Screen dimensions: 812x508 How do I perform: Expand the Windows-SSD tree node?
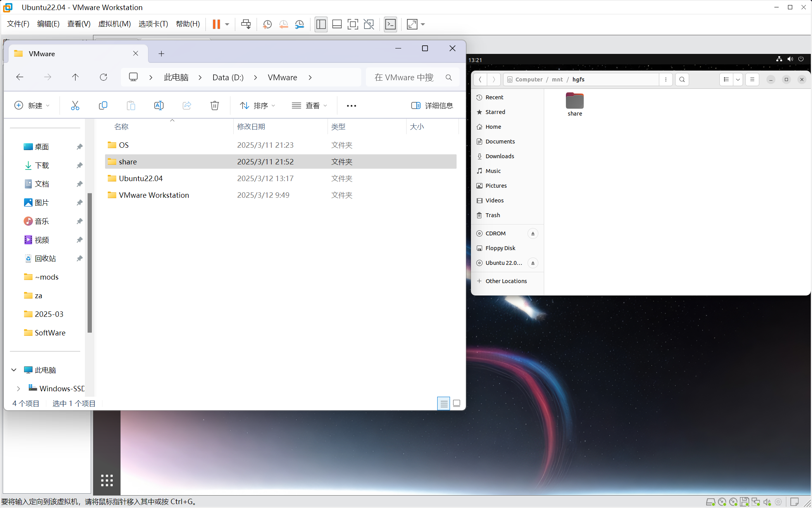(x=18, y=389)
